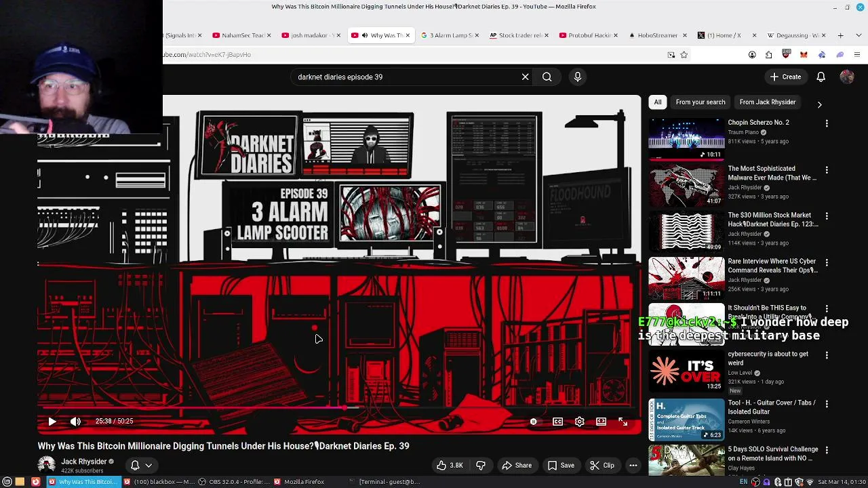Show more filter chips with right chevron
This screenshot has height=488, width=868.
pos(819,104)
